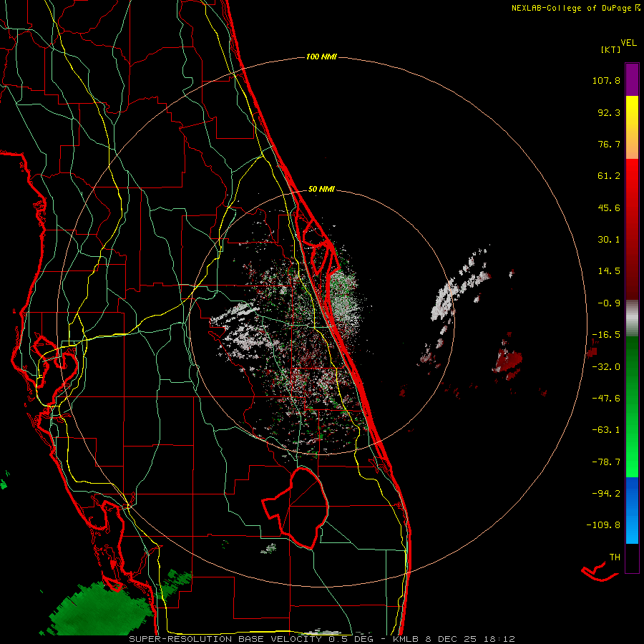This screenshot has width=644, height=644.
Task: Click the purple segment atop the color bar
Action: pyautogui.click(x=632, y=79)
